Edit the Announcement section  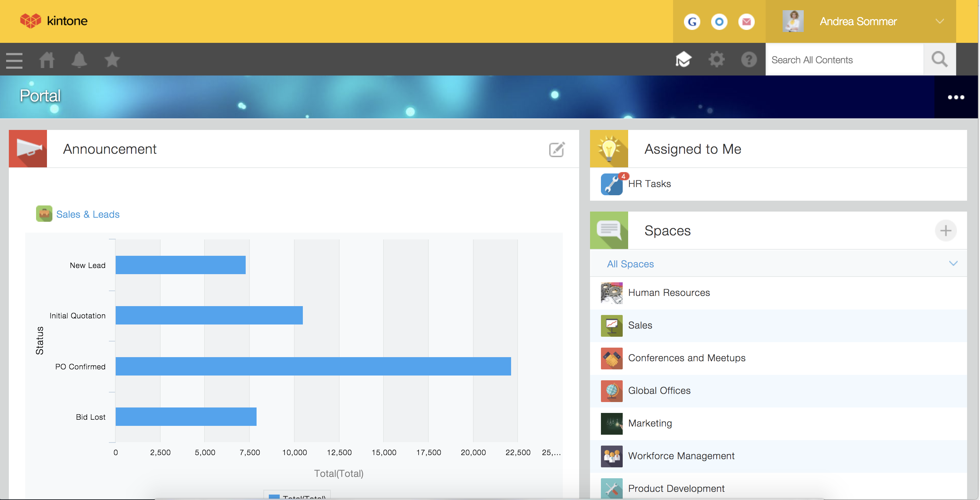click(557, 149)
